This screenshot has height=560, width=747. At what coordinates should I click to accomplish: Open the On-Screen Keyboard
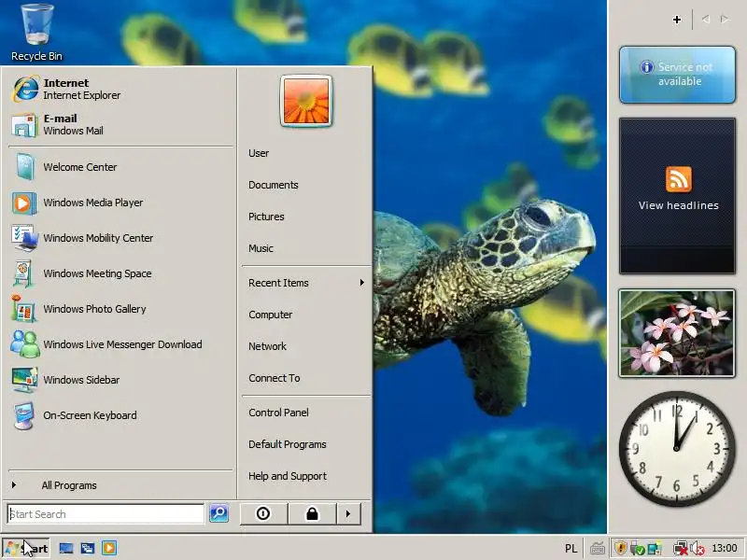click(x=121, y=415)
